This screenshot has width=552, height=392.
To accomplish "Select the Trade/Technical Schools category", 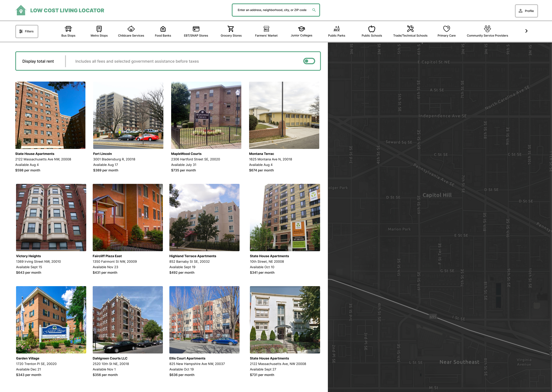I will click(x=410, y=31).
